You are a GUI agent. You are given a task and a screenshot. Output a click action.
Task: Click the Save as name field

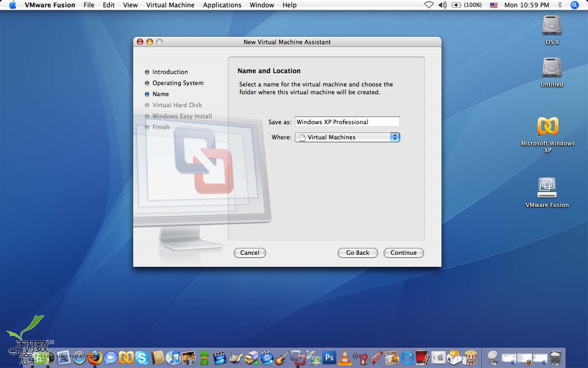[x=347, y=122]
